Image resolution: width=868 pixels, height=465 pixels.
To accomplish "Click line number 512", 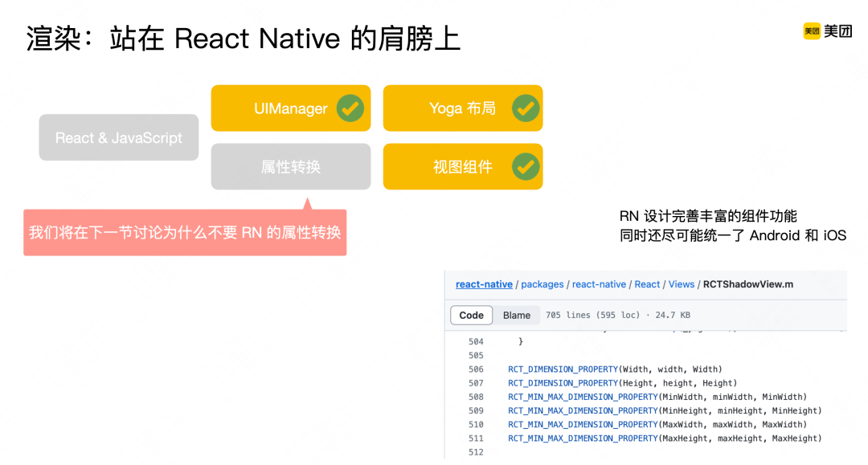I will pos(476,452).
